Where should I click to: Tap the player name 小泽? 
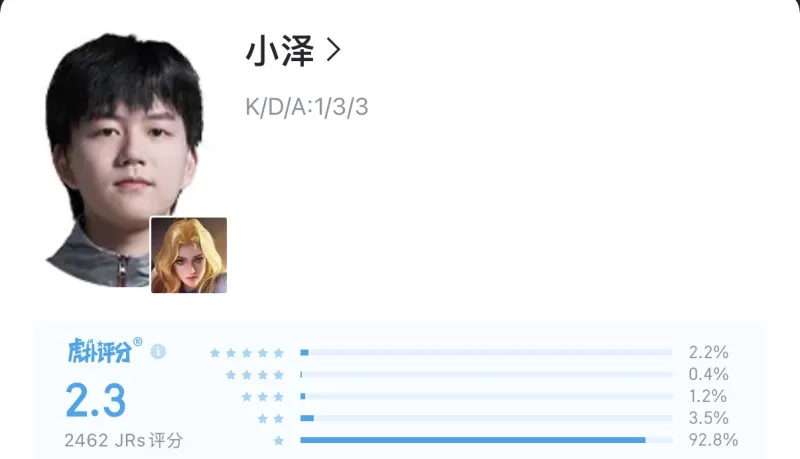[x=280, y=51]
